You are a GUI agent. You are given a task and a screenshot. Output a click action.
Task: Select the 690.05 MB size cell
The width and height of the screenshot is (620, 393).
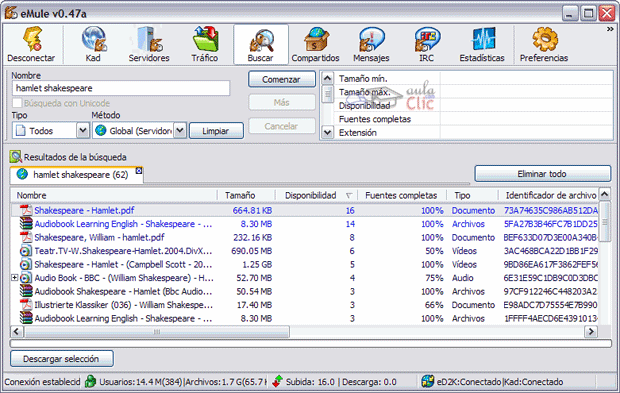click(x=251, y=251)
